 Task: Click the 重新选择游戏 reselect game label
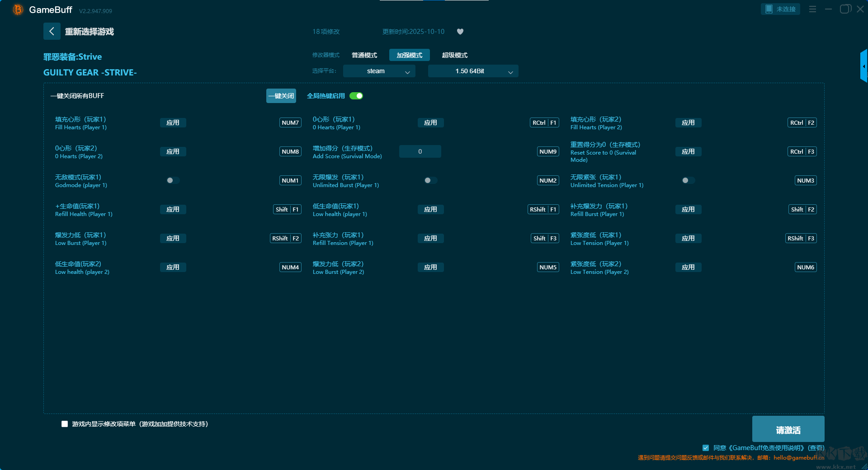(89, 32)
